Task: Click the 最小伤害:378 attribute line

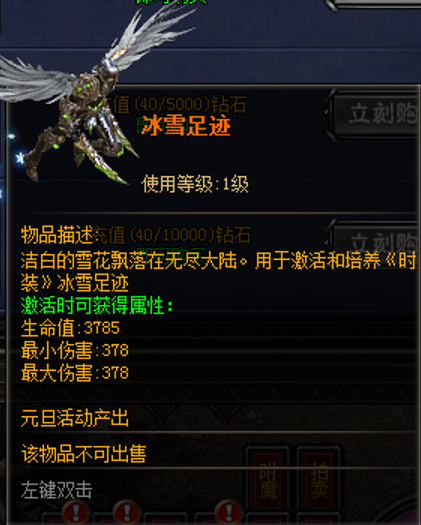Action: pyautogui.click(x=75, y=351)
